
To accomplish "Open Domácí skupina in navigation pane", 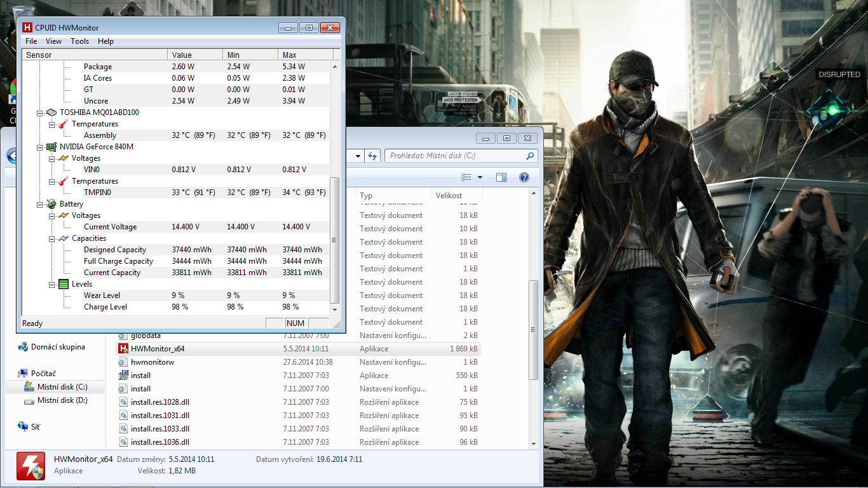I will (51, 347).
